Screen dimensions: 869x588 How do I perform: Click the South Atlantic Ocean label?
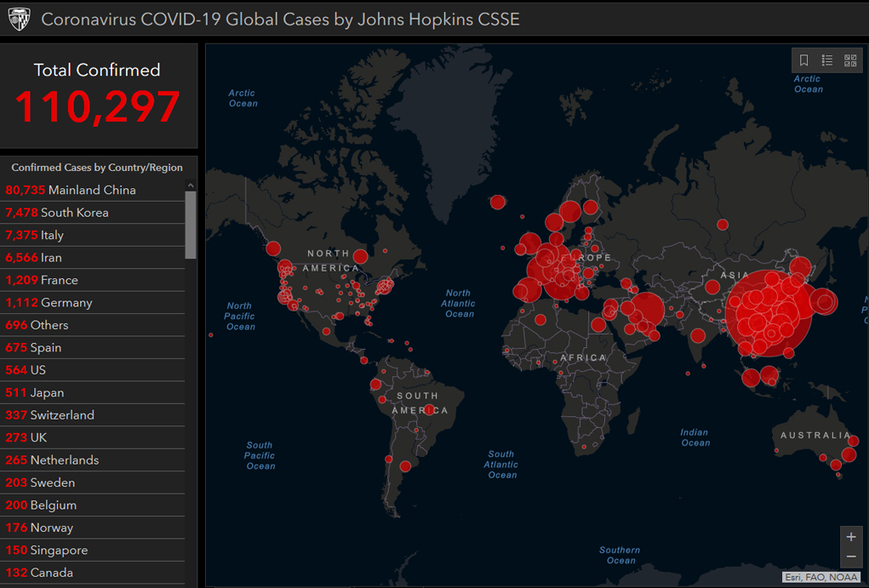(x=501, y=465)
